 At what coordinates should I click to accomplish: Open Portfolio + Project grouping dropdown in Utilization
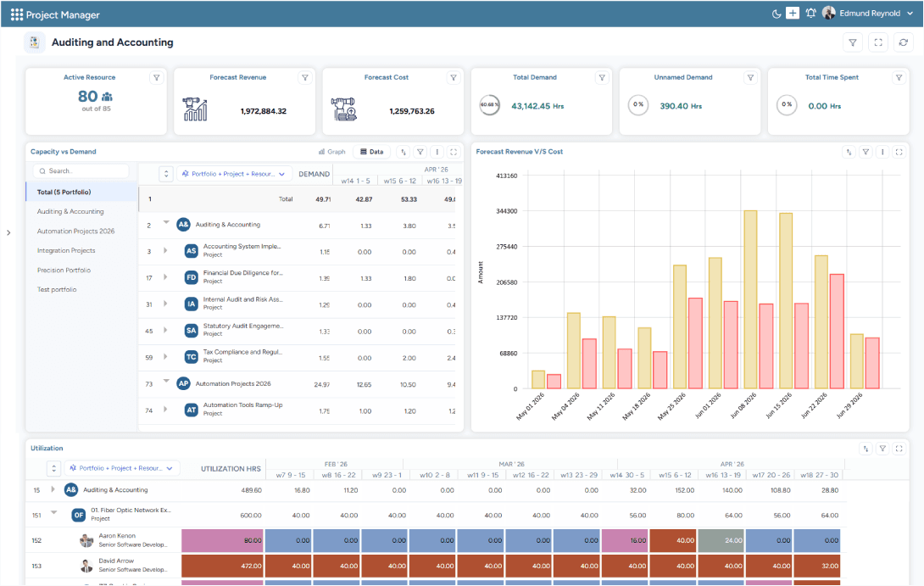[x=121, y=468]
